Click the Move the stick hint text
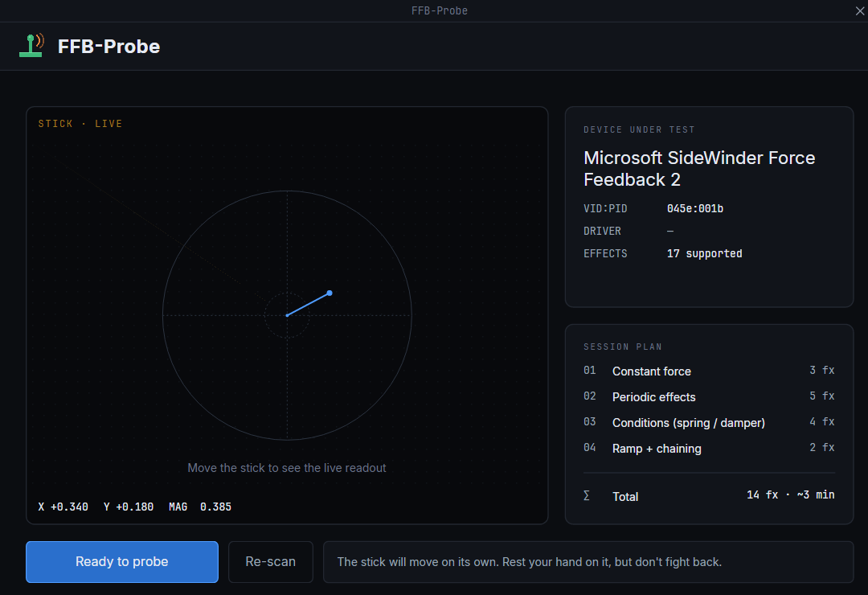The image size is (868, 595). (x=287, y=468)
